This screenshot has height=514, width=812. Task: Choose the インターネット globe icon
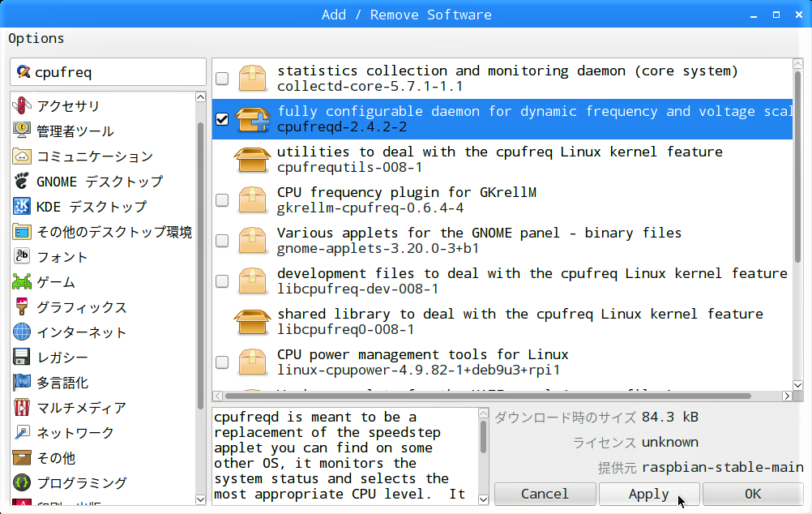(22, 332)
